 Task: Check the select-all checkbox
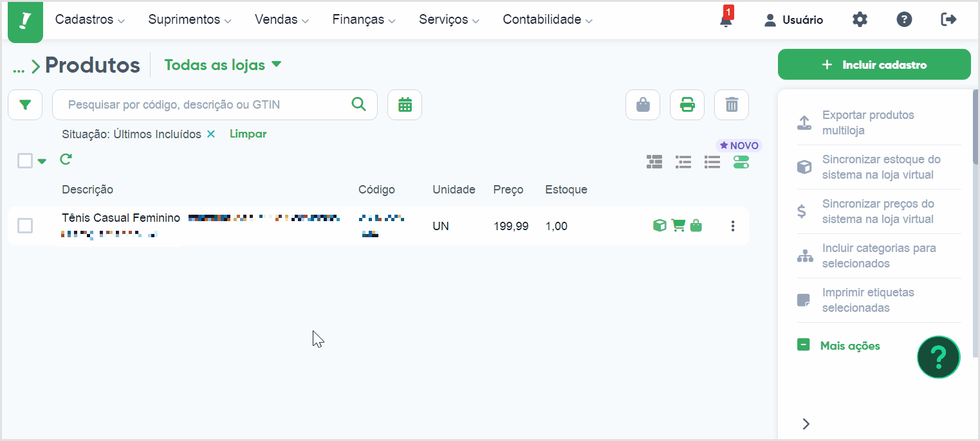click(x=25, y=161)
